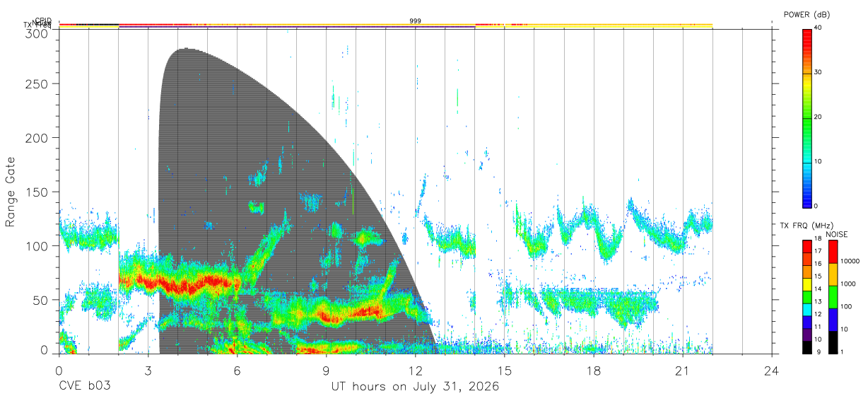Click the '100' label on NOISE scale

(847, 307)
